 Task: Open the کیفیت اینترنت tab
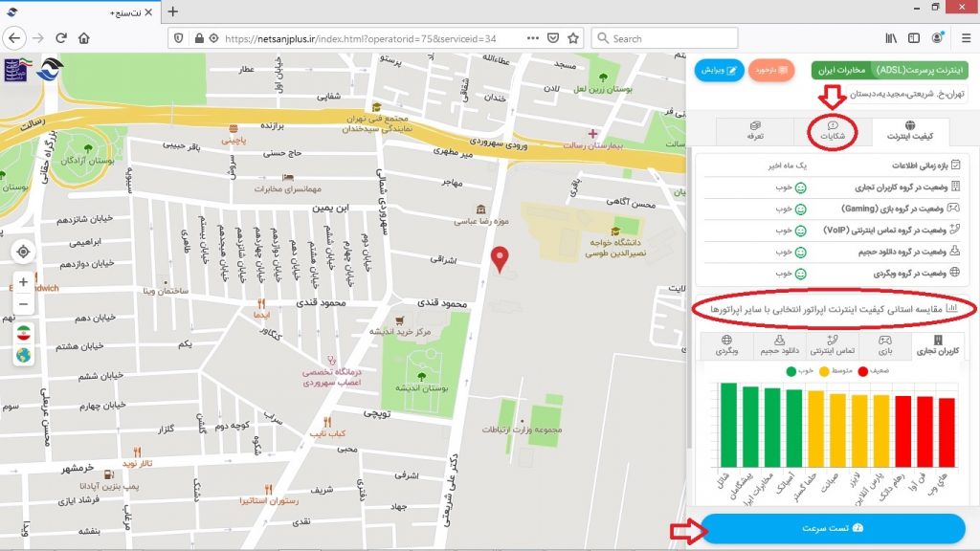[x=909, y=131]
